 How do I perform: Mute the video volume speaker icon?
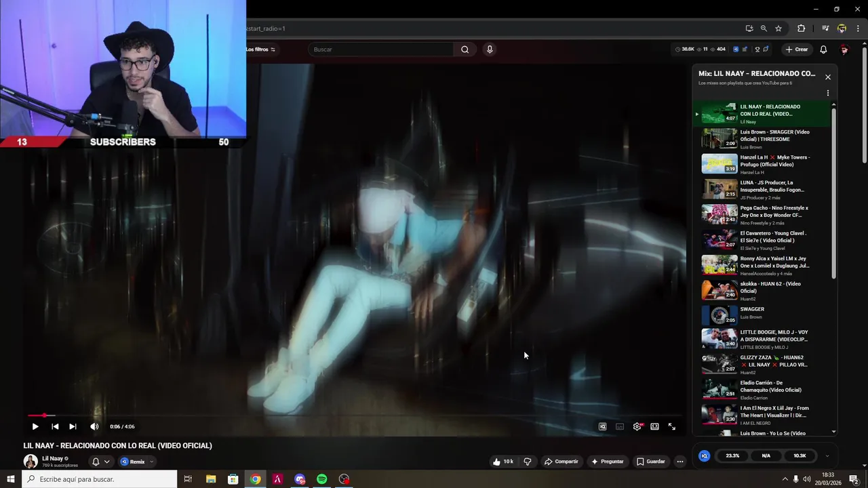[x=94, y=426]
